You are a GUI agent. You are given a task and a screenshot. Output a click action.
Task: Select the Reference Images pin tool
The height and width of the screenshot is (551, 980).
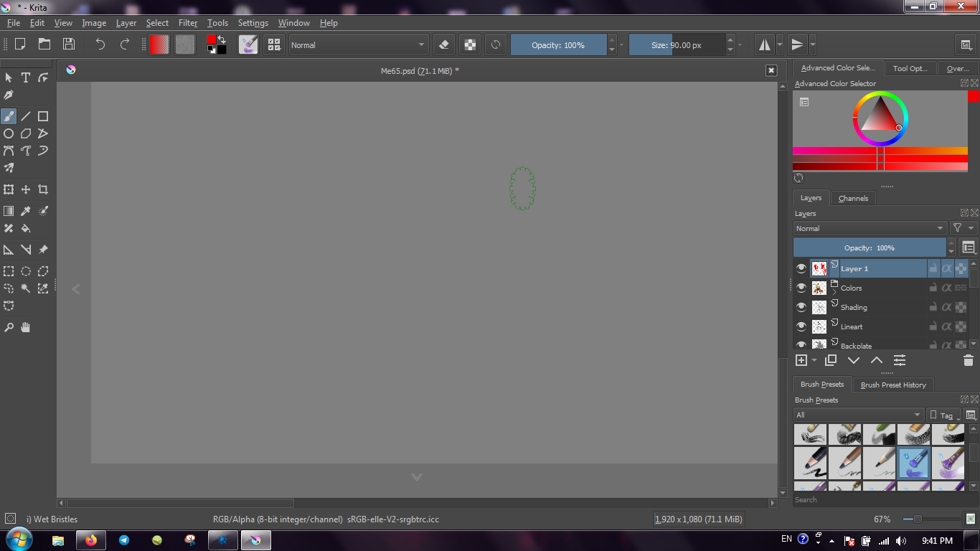coord(43,250)
